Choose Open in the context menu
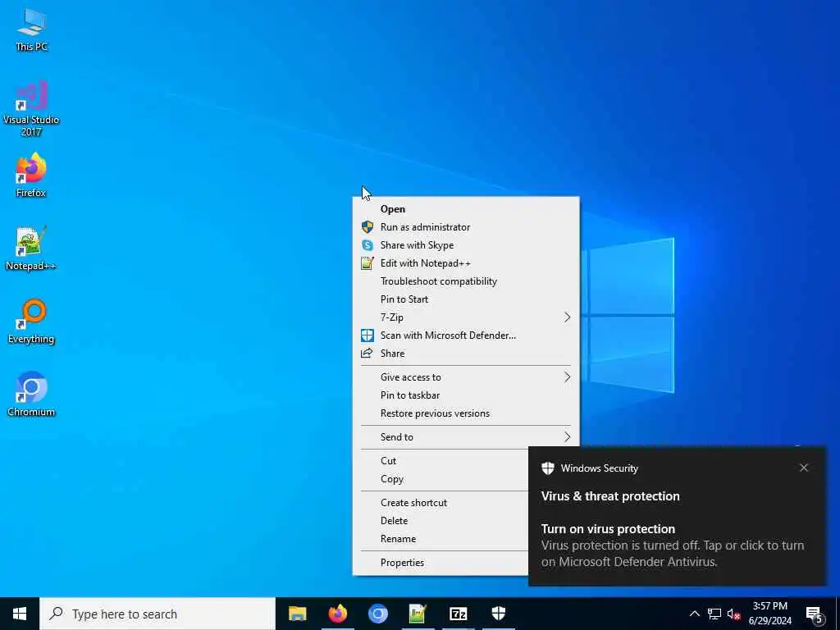This screenshot has height=630, width=840. tap(466, 209)
